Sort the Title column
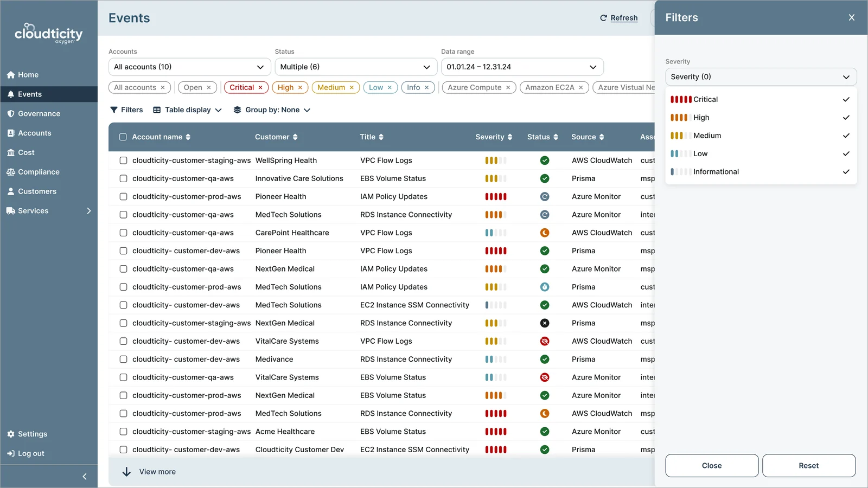Screen dimensions: 868x488 click(x=381, y=137)
